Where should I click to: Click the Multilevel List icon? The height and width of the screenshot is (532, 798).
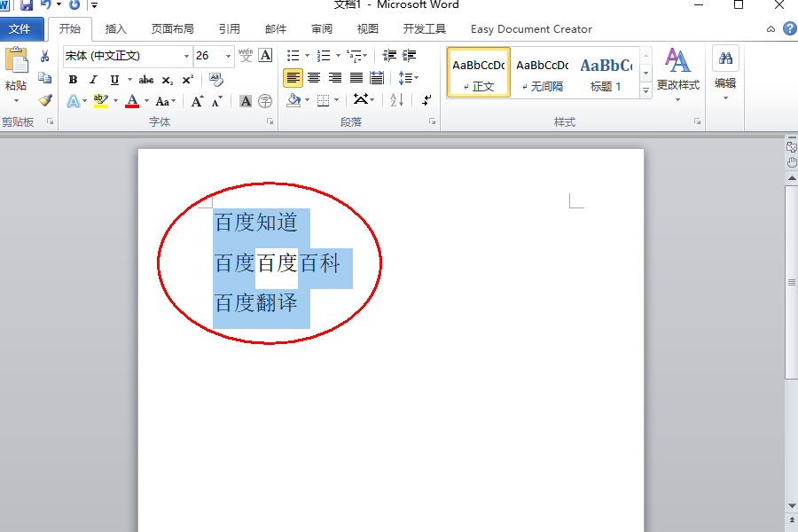click(x=354, y=55)
